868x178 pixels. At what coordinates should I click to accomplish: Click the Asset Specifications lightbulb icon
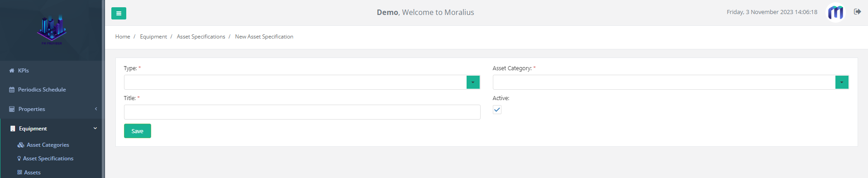(19, 159)
